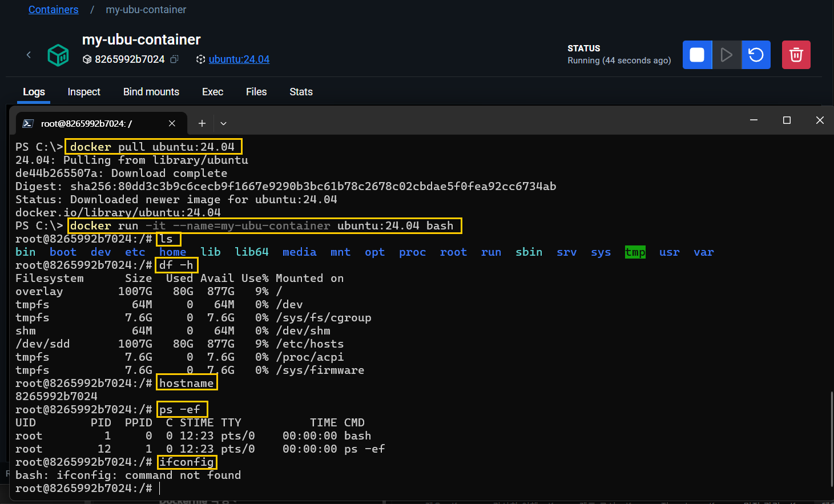Click the sha256 Digest line
This screenshot has height=504, width=834.
click(286, 186)
